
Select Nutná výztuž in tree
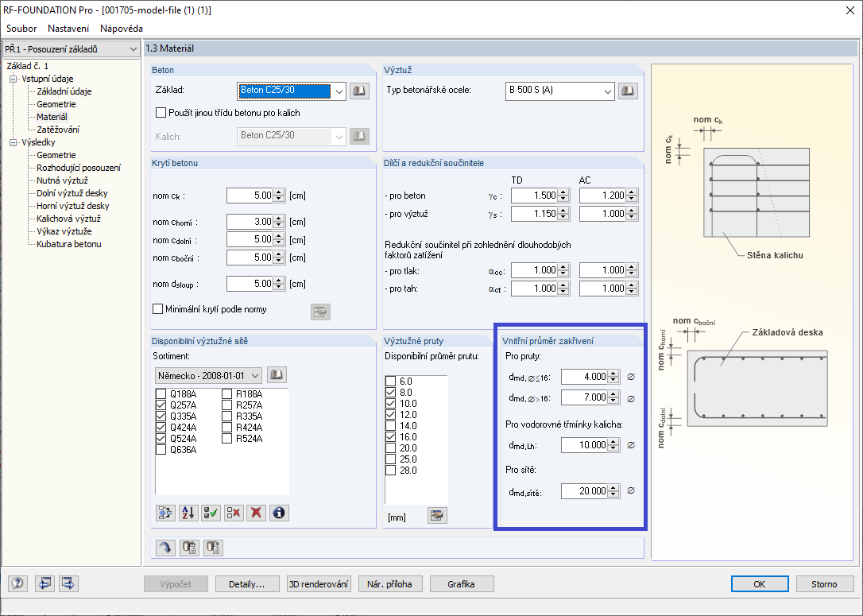coord(62,180)
